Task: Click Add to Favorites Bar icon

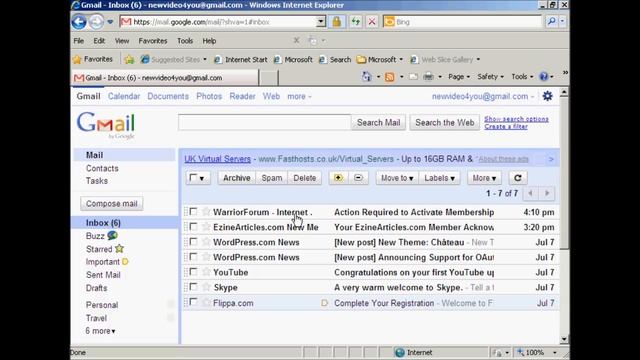Action: 129,60
